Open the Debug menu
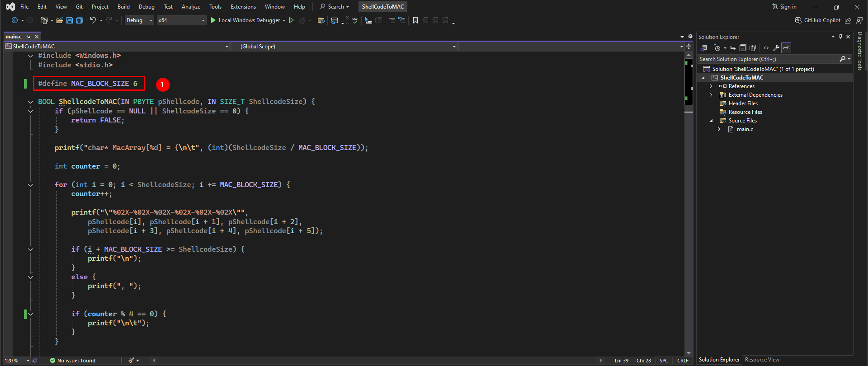The width and height of the screenshot is (868, 366). click(x=146, y=7)
